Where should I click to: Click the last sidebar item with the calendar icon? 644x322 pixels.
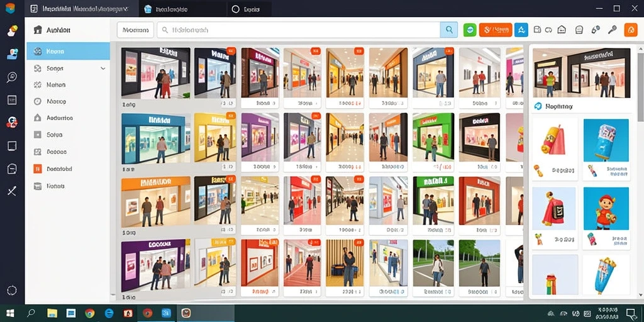[x=68, y=186]
